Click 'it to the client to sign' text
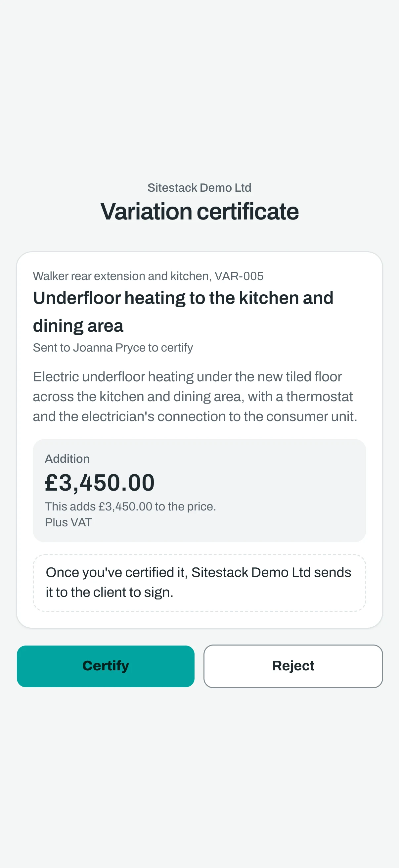The height and width of the screenshot is (868, 399). (x=110, y=592)
